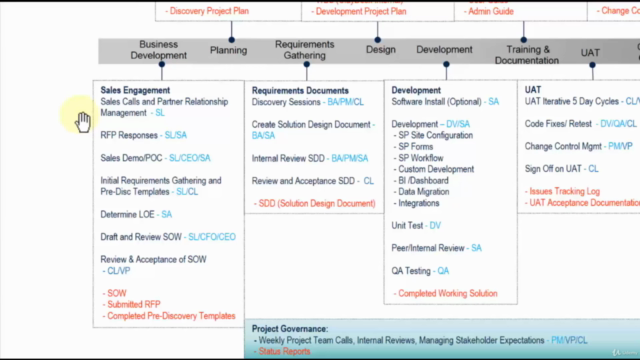
Task: Click Completed Pre-Discovery Templates deliverable
Action: [x=169, y=316]
